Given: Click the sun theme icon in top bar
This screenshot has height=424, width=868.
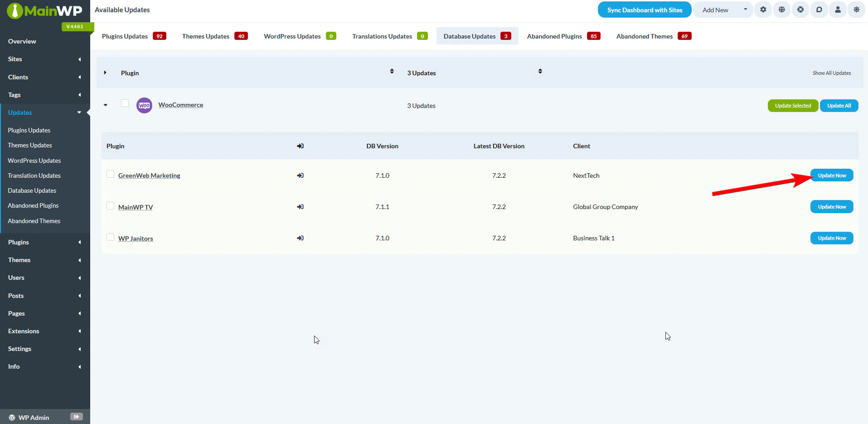Looking at the screenshot, I should click(x=856, y=10).
